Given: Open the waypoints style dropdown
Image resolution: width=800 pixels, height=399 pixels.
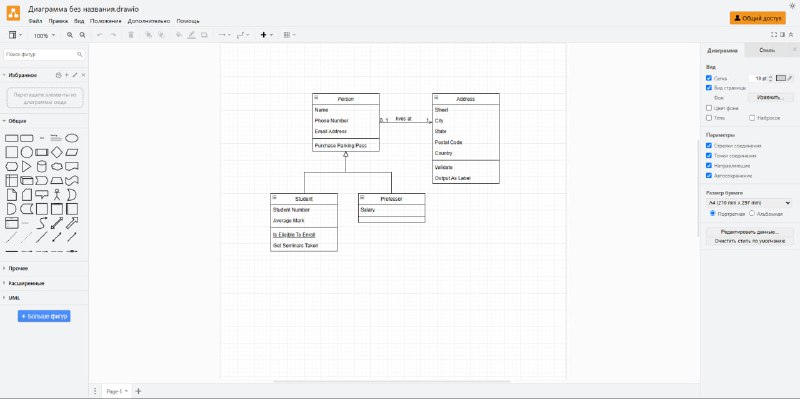Looking at the screenshot, I should pyautogui.click(x=243, y=35).
